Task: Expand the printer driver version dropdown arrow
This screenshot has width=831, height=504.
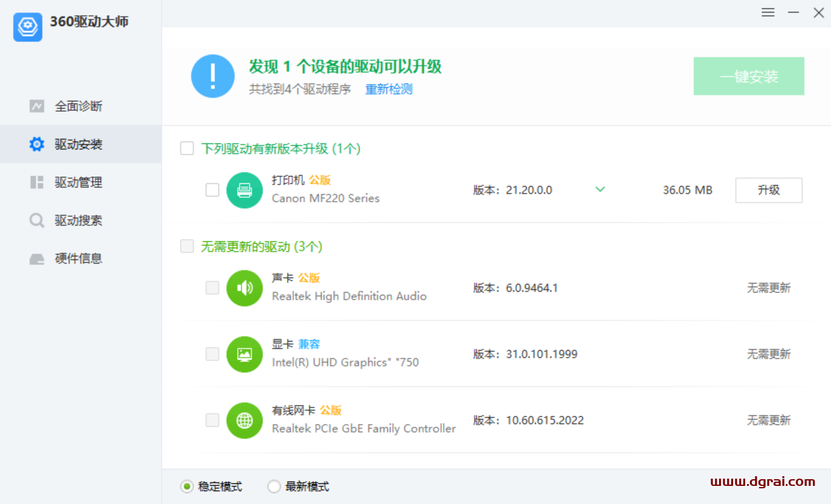Action: click(x=600, y=190)
